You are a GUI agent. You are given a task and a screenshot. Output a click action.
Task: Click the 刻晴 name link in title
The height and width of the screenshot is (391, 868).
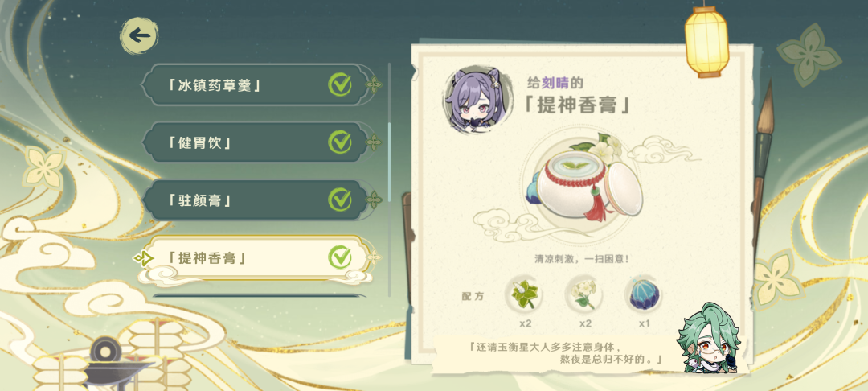556,83
